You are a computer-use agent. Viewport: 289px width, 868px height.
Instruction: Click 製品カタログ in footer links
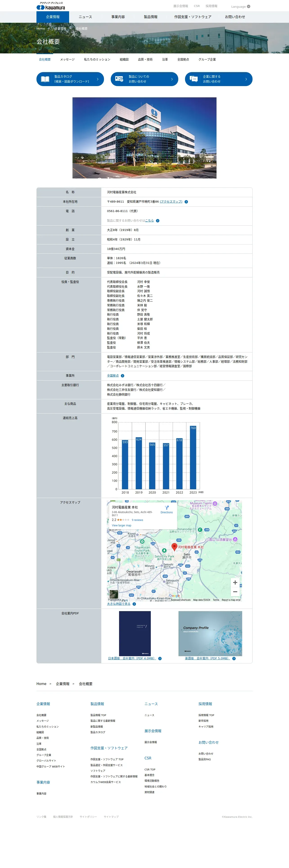click(98, 732)
